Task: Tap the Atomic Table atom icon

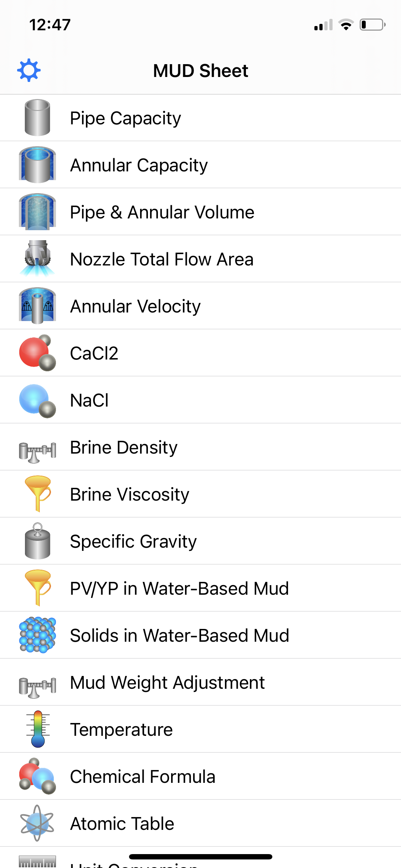Action: 37,823
